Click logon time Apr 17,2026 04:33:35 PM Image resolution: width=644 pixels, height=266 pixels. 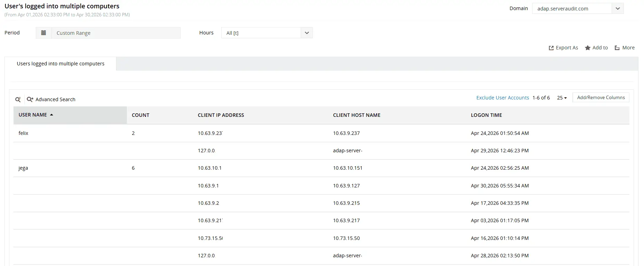pyautogui.click(x=500, y=203)
